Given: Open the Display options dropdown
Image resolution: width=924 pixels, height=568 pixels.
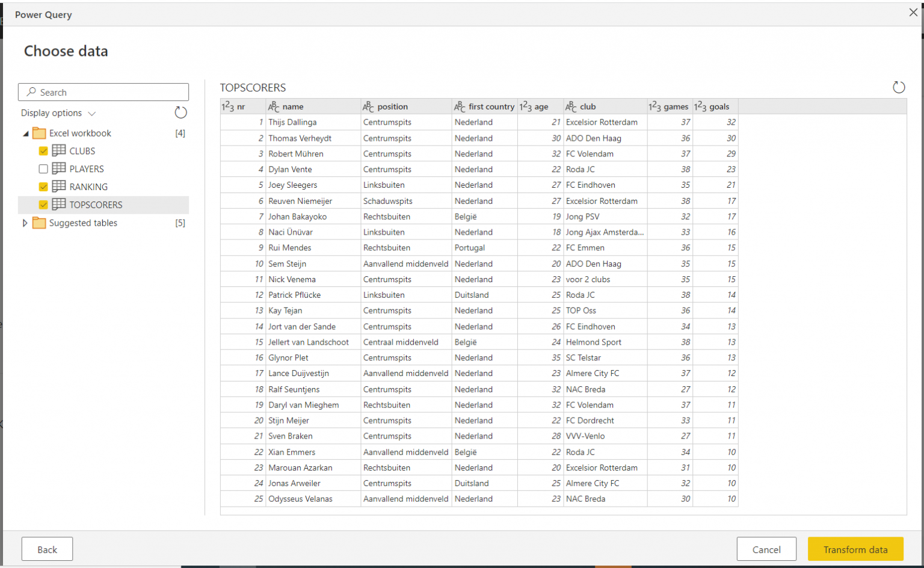Looking at the screenshot, I should [x=91, y=113].
